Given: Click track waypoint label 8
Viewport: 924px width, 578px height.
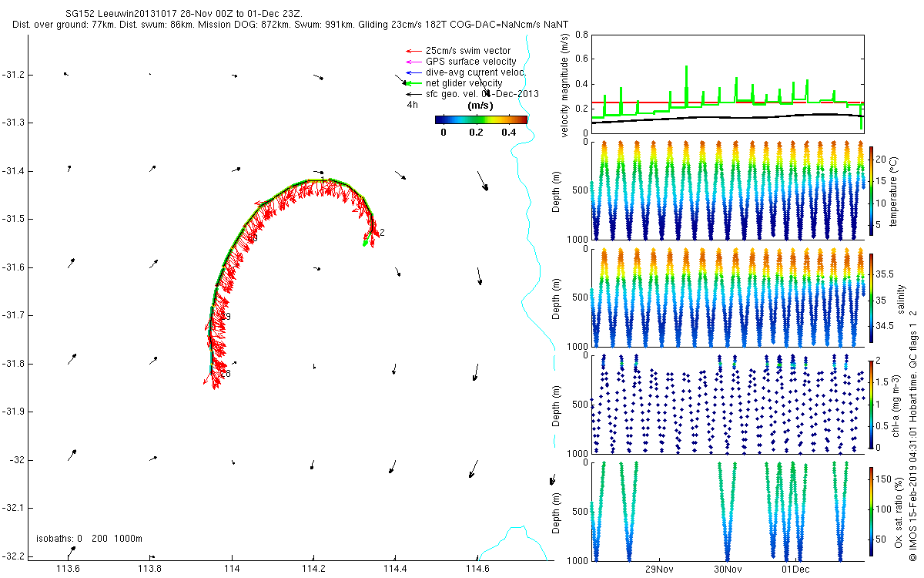Looking at the screenshot, I should 227,374.
